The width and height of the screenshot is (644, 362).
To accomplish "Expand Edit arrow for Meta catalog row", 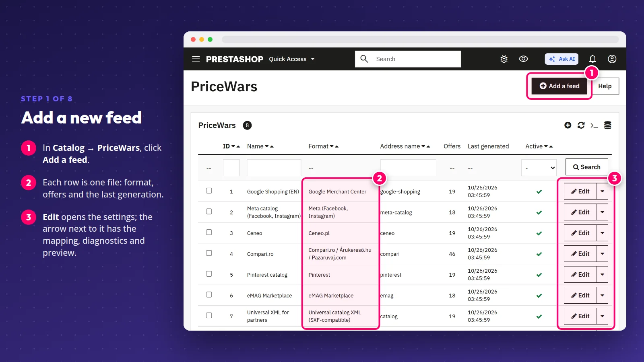I will coord(602,212).
